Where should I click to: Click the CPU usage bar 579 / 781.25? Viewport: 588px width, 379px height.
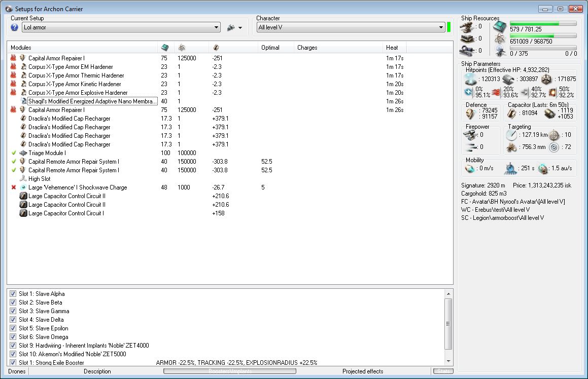coord(543,24)
